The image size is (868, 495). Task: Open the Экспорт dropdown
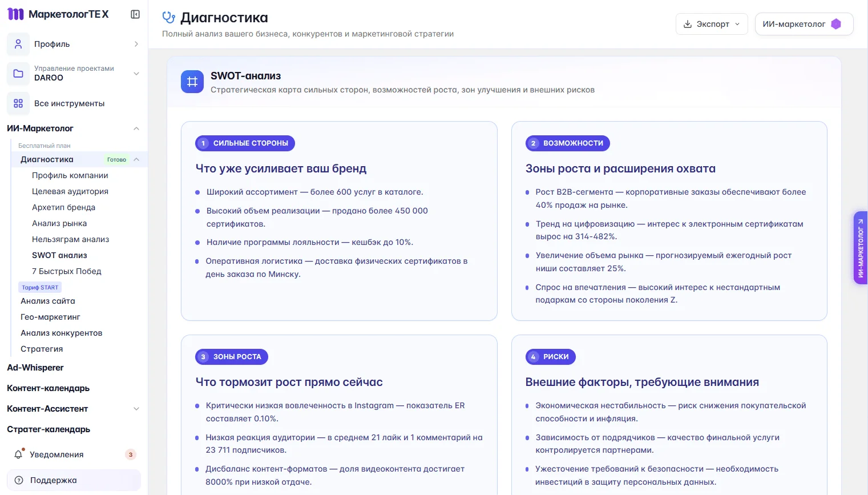coord(711,24)
